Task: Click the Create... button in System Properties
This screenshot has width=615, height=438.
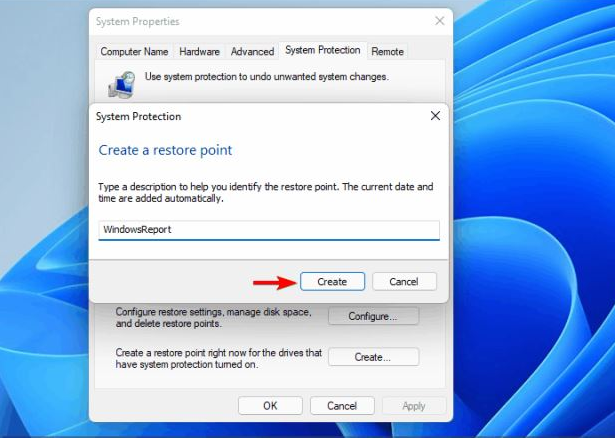Action: pos(373,357)
